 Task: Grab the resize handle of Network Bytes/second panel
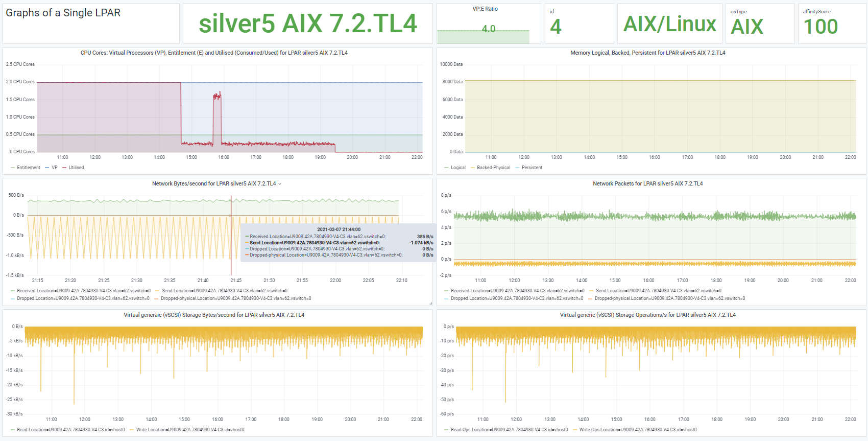[430, 304]
